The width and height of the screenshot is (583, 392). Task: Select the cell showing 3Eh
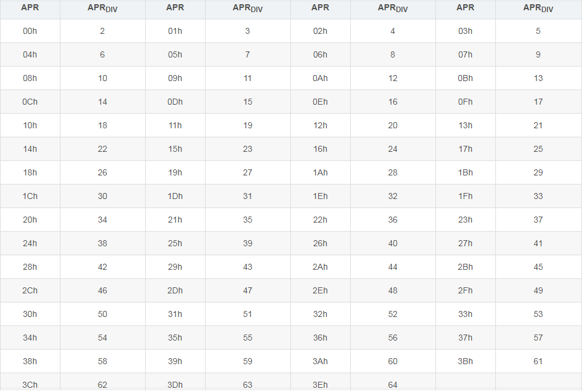click(x=320, y=385)
